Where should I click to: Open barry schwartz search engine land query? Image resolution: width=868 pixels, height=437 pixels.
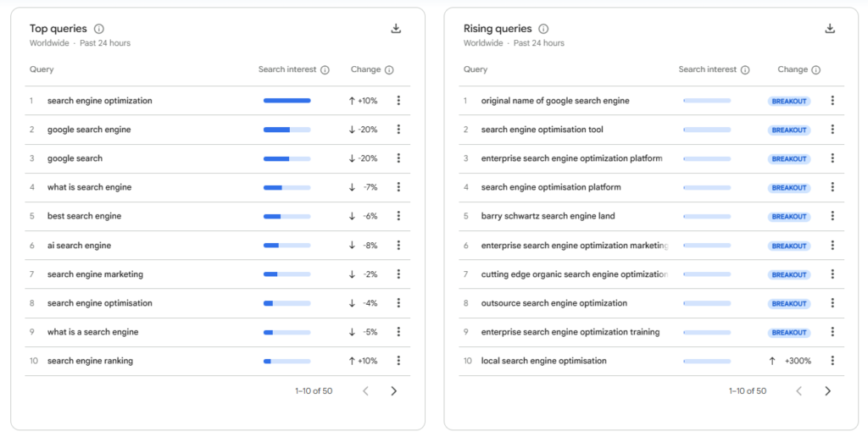tap(548, 216)
